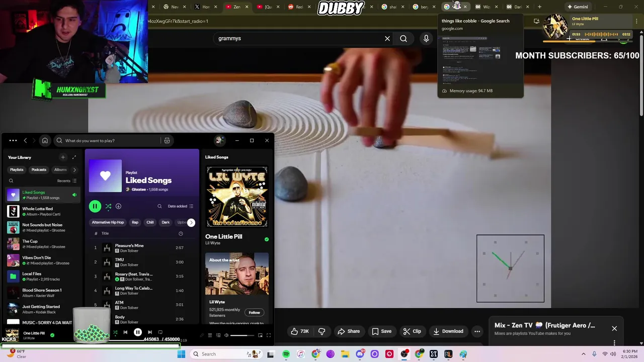
Task: Close the Mix - Zen TV panel
Action: 614,329
